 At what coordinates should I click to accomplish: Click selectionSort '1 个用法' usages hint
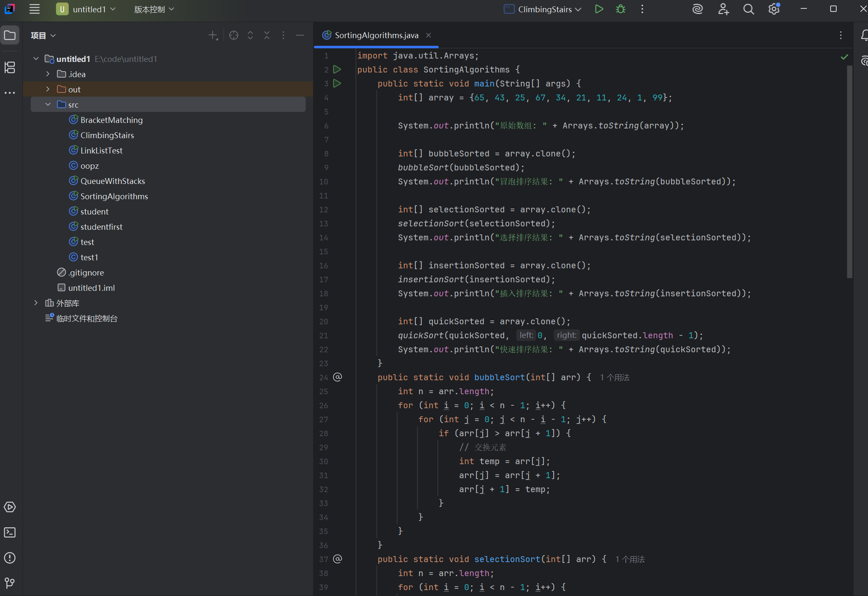coord(630,559)
